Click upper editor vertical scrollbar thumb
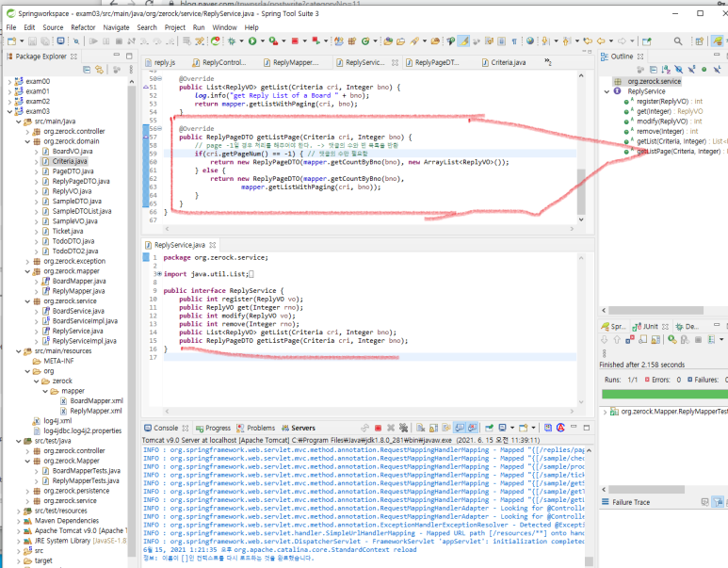Screen dimensions: 728x568 pos(581,191)
